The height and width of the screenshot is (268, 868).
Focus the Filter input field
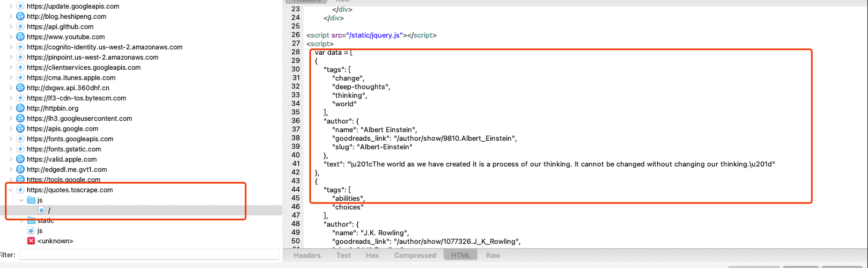[x=149, y=255]
